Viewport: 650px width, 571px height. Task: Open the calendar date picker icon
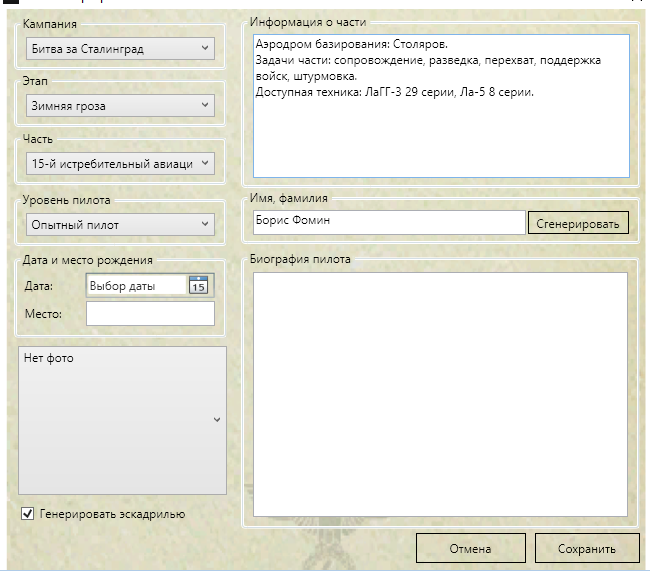(198, 286)
